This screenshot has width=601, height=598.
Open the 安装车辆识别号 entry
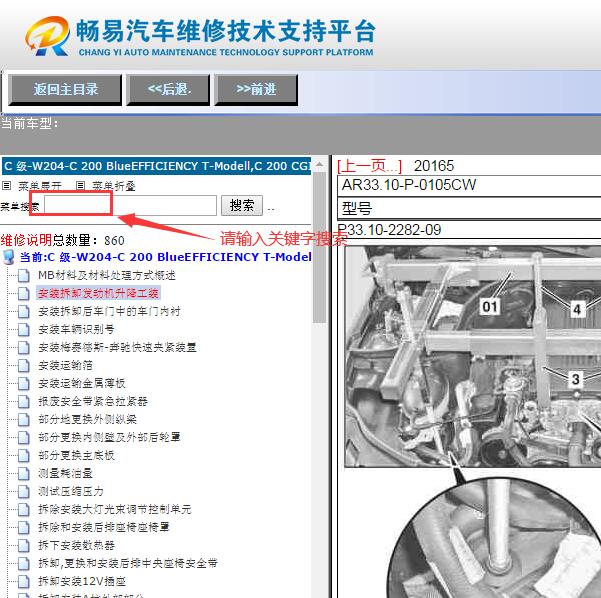tap(76, 329)
